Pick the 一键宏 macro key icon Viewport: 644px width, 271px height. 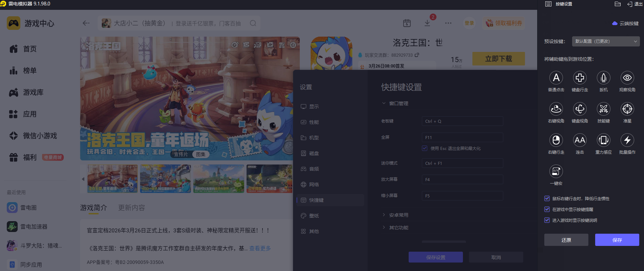point(556,171)
